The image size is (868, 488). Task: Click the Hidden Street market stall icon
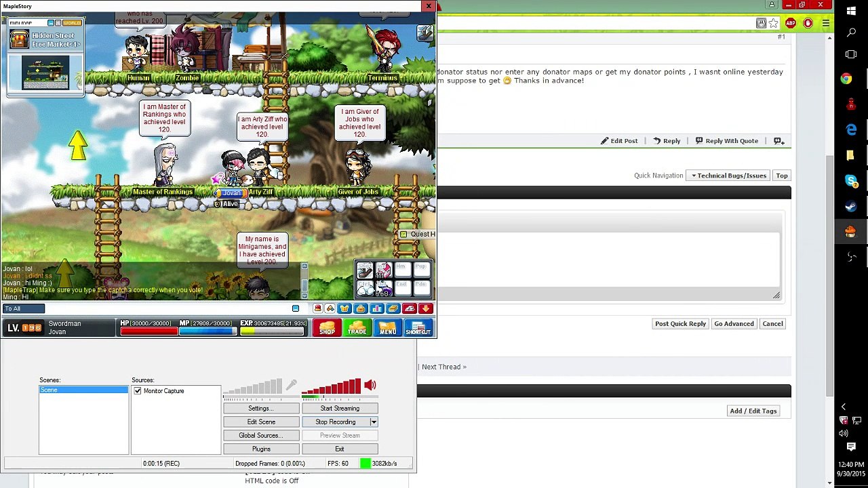tap(20, 39)
